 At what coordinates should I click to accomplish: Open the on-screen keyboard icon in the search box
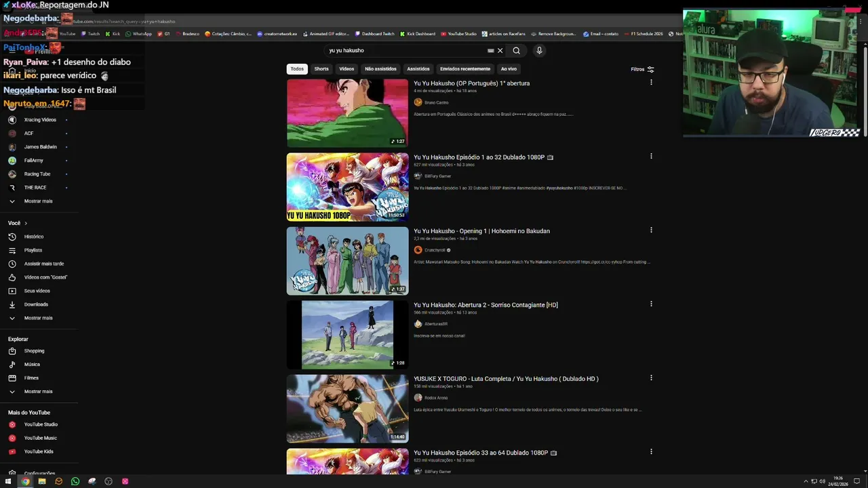pyautogui.click(x=490, y=50)
